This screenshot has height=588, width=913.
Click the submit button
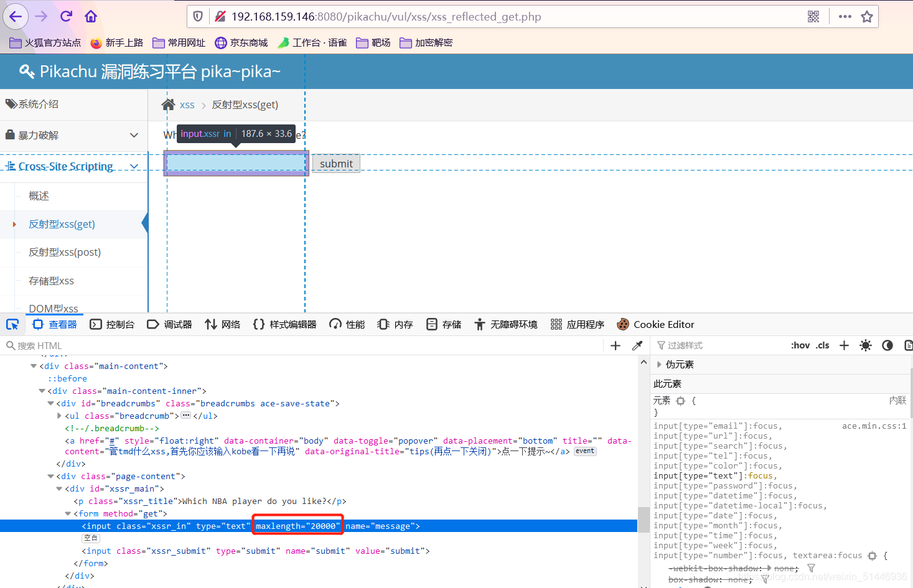336,164
